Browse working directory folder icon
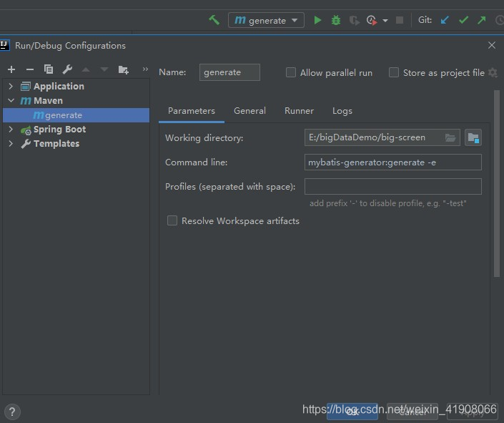 tap(450, 138)
